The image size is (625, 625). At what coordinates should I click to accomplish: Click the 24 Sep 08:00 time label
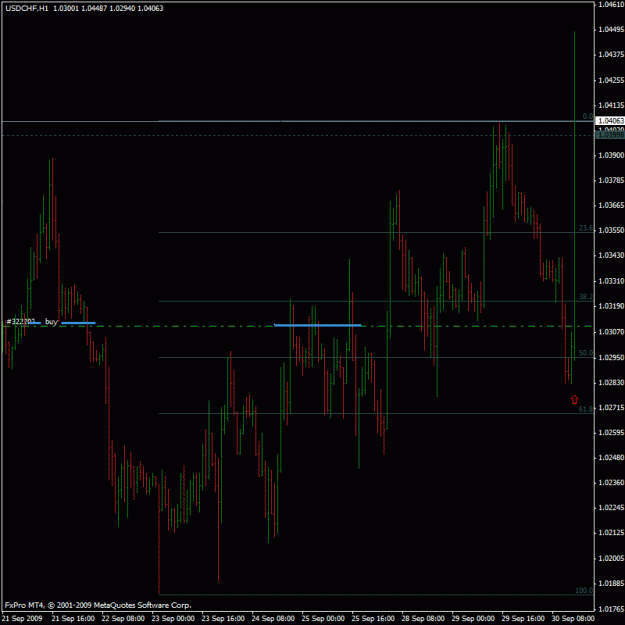point(273,618)
